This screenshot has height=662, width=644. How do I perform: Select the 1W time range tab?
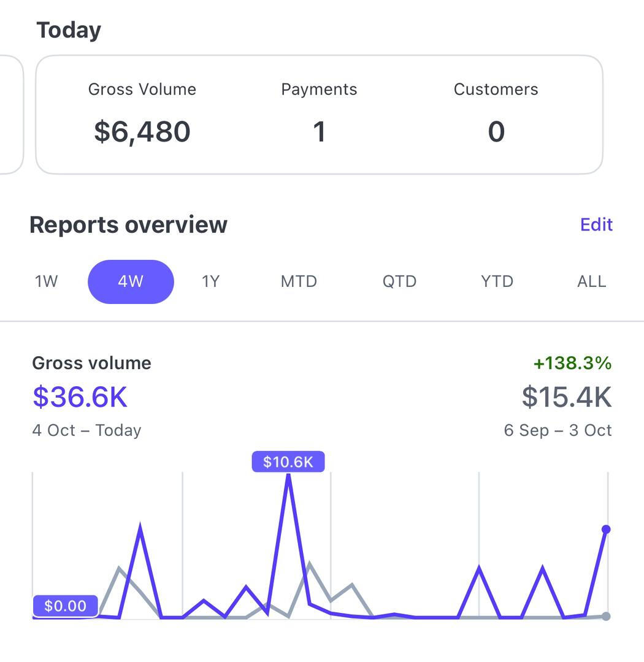(47, 281)
